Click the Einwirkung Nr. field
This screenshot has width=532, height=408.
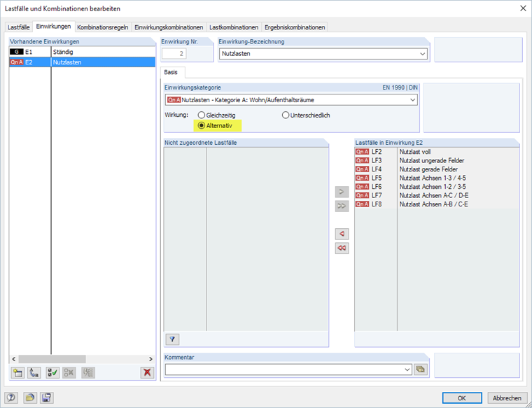[174, 54]
